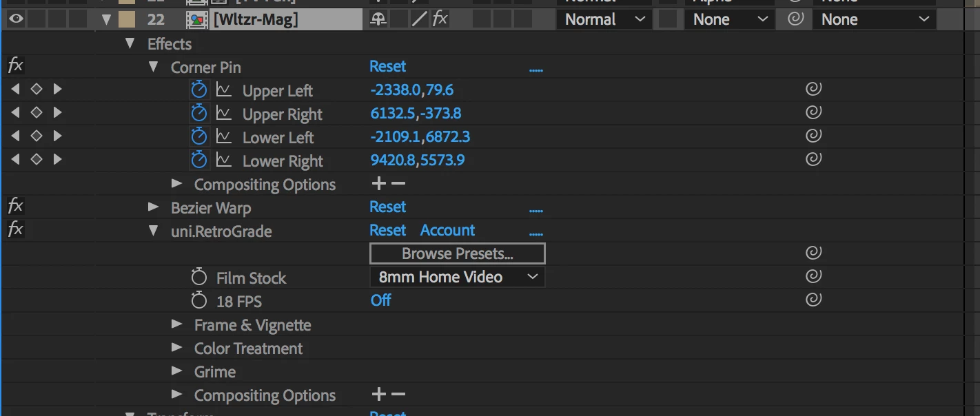Screen dimensions: 980x416
Task: Click Browse Presets button
Action: [458, 253]
